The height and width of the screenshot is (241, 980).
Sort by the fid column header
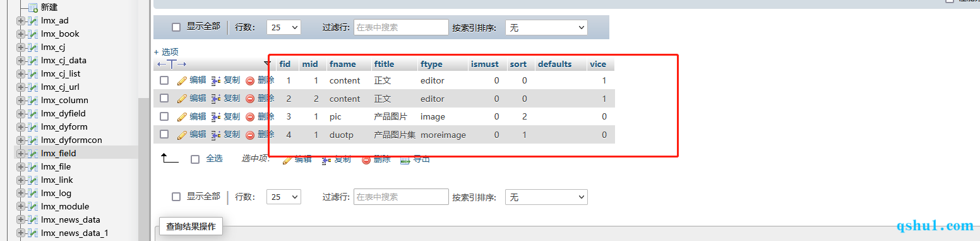click(285, 64)
